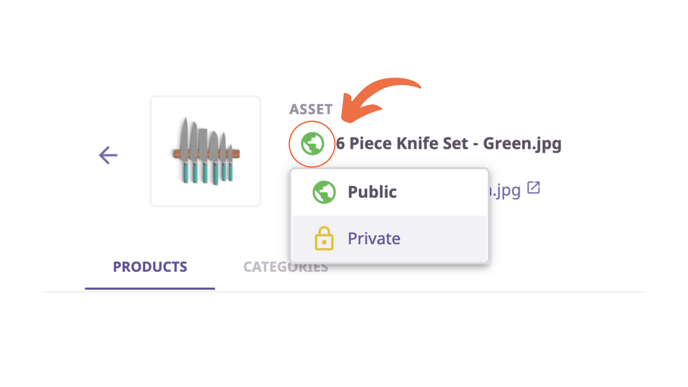Open asset in new tab via external-link icon
688x387 pixels.
(x=534, y=188)
